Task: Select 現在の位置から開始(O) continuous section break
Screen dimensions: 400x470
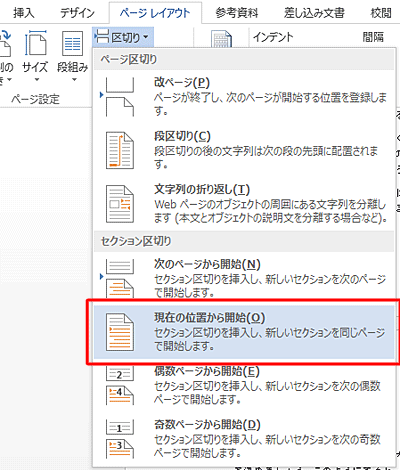Action: point(244,332)
